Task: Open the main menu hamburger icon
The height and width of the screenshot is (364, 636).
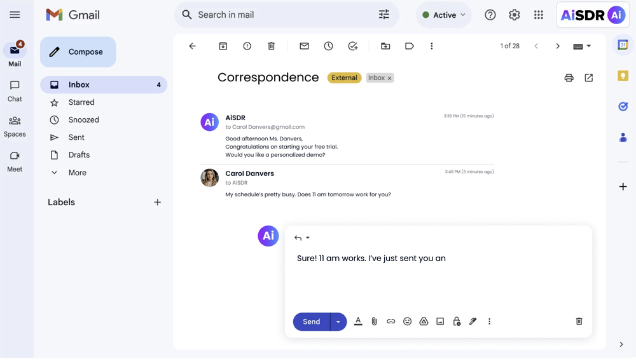Action: click(15, 15)
